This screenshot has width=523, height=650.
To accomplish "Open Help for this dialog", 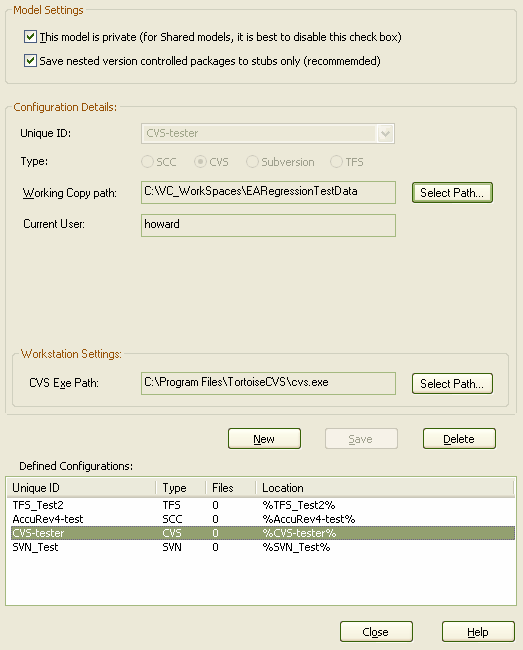I will [x=478, y=632].
